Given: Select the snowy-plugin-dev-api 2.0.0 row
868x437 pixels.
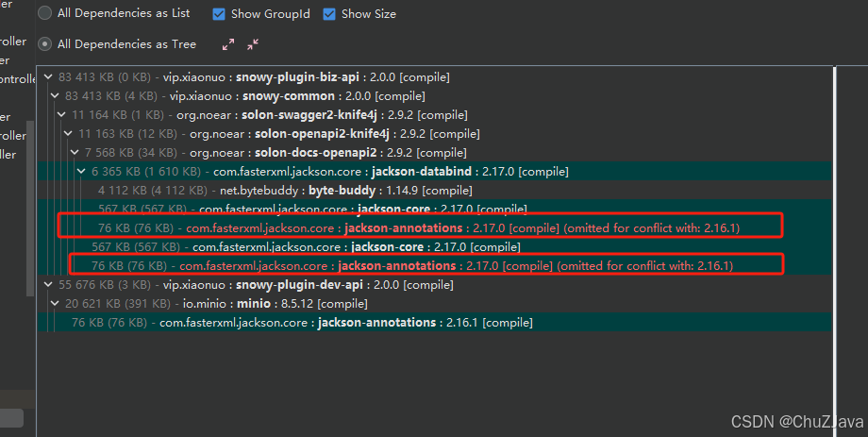Looking at the screenshot, I should tap(435, 285).
